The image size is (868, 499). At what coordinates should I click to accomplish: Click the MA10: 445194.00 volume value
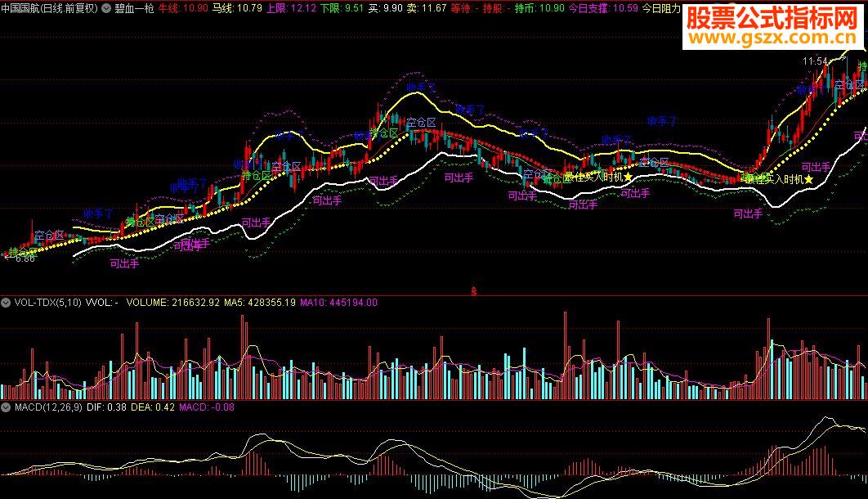click(x=339, y=303)
